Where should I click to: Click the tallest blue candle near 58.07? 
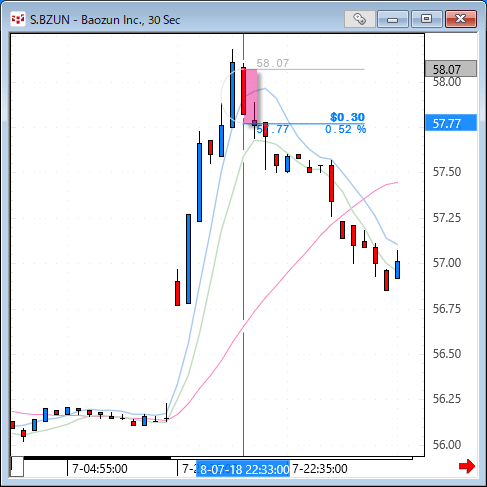[x=232, y=95]
